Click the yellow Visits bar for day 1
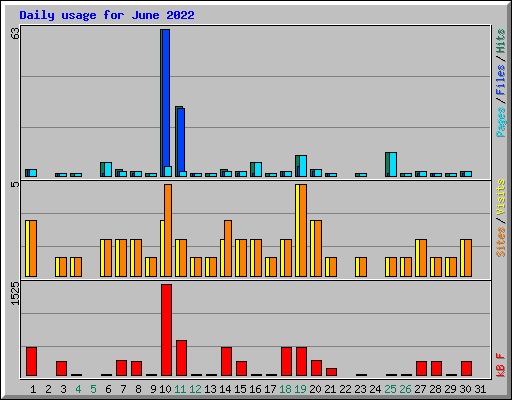This screenshot has width=512, height=400. point(27,248)
